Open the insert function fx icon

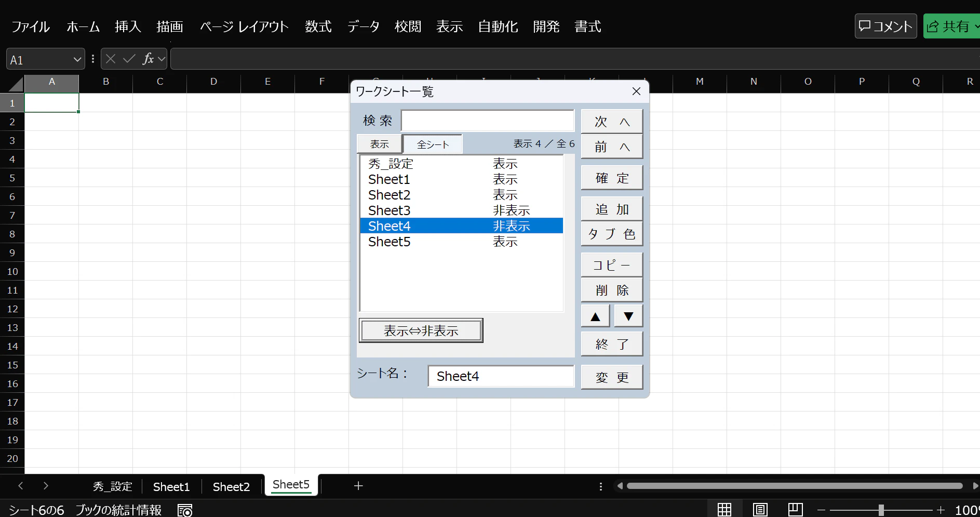[x=148, y=59]
